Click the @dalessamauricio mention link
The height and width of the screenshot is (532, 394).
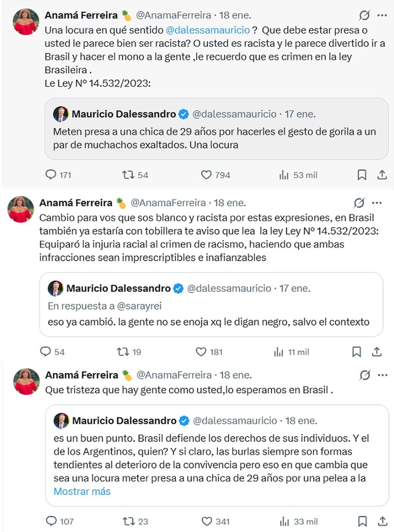click(x=208, y=30)
